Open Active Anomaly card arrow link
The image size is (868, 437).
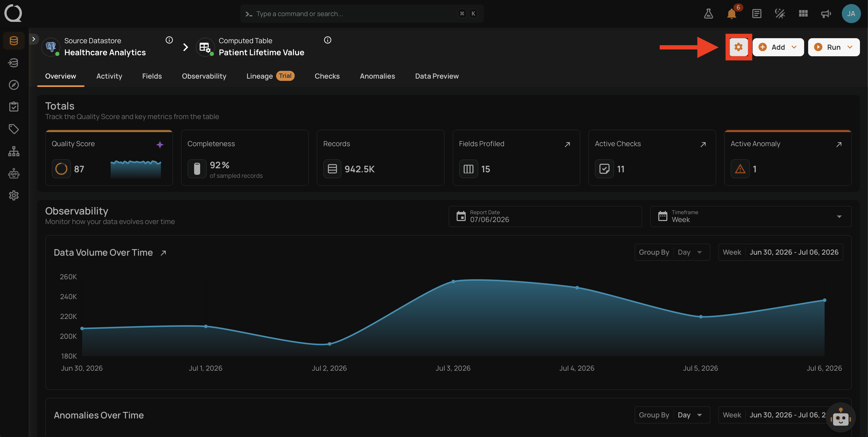click(839, 144)
